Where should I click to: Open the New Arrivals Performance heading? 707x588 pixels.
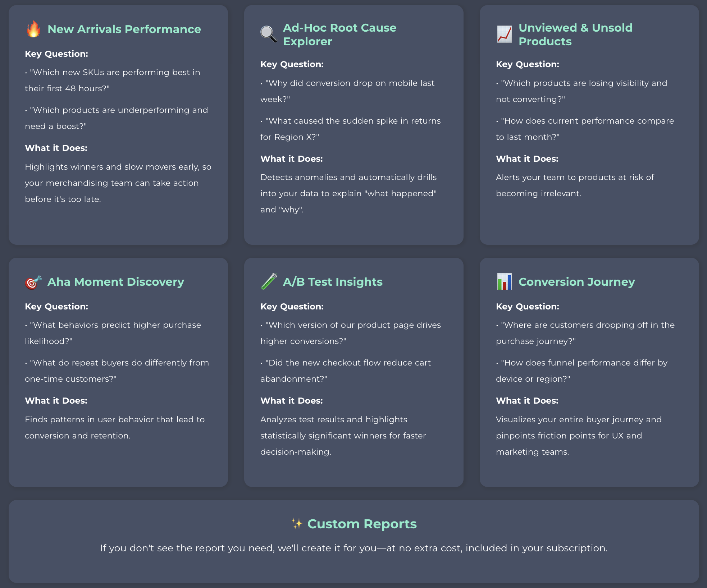124,29
